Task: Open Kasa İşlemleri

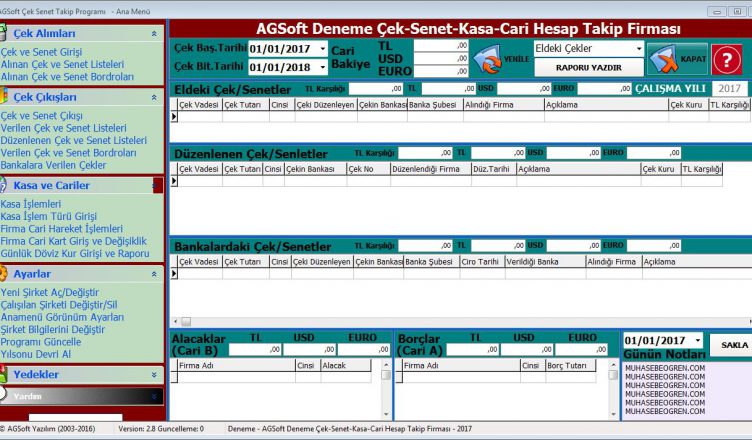Action: click(31, 204)
